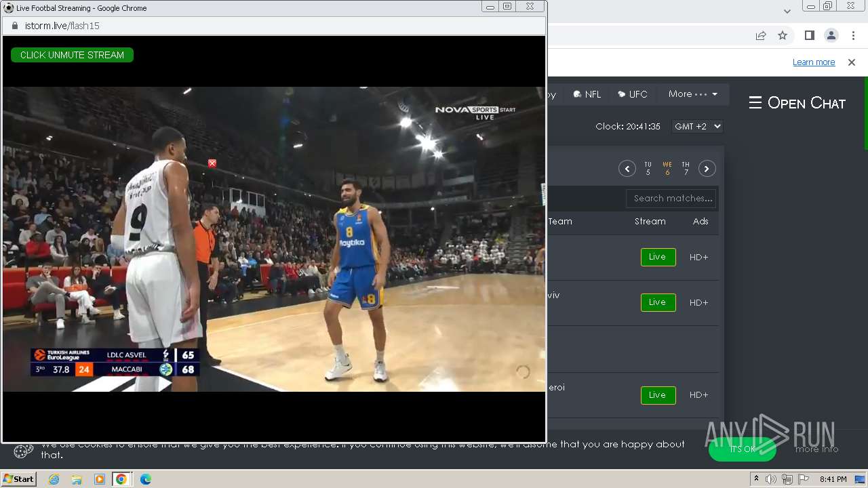Click the Open Chat hamburger icon

point(755,103)
